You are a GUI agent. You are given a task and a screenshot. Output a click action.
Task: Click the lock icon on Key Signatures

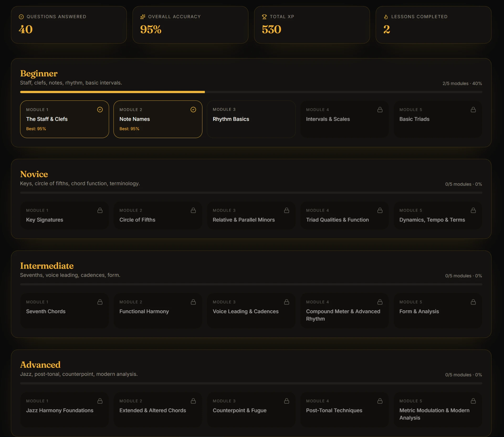[x=100, y=210]
